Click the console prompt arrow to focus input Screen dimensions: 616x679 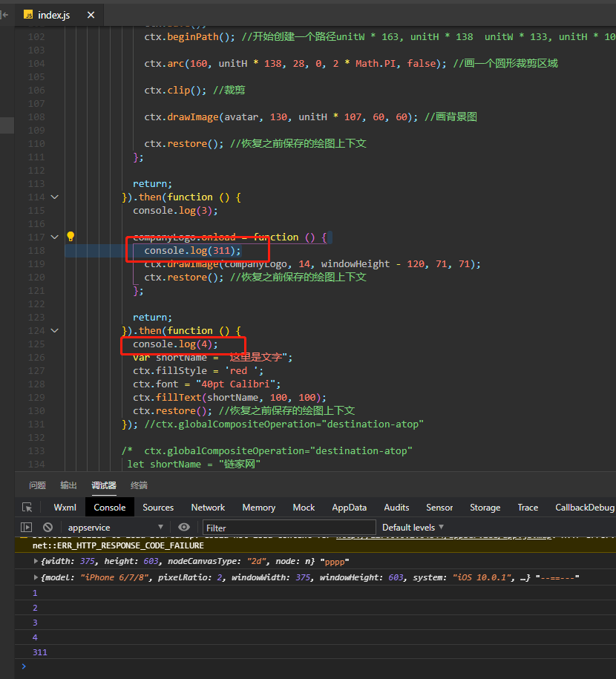(24, 666)
